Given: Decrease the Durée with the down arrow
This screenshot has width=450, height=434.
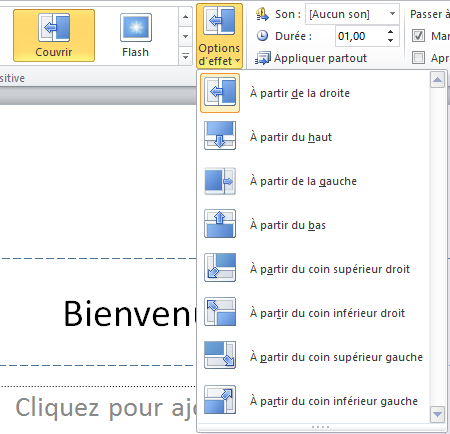Looking at the screenshot, I should 391,40.
